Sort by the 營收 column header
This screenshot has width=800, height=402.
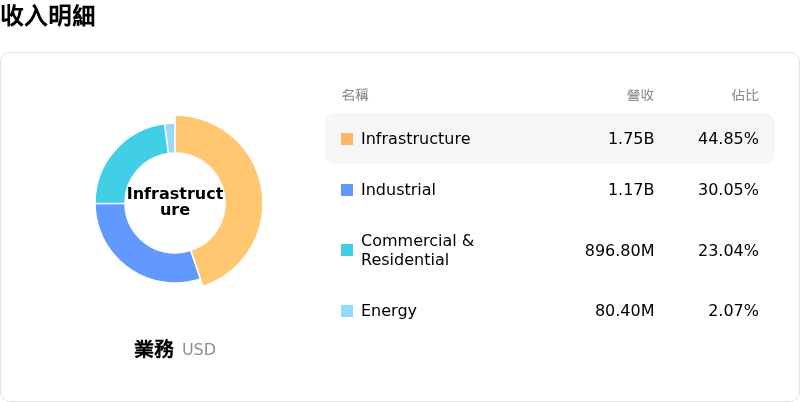pos(640,95)
